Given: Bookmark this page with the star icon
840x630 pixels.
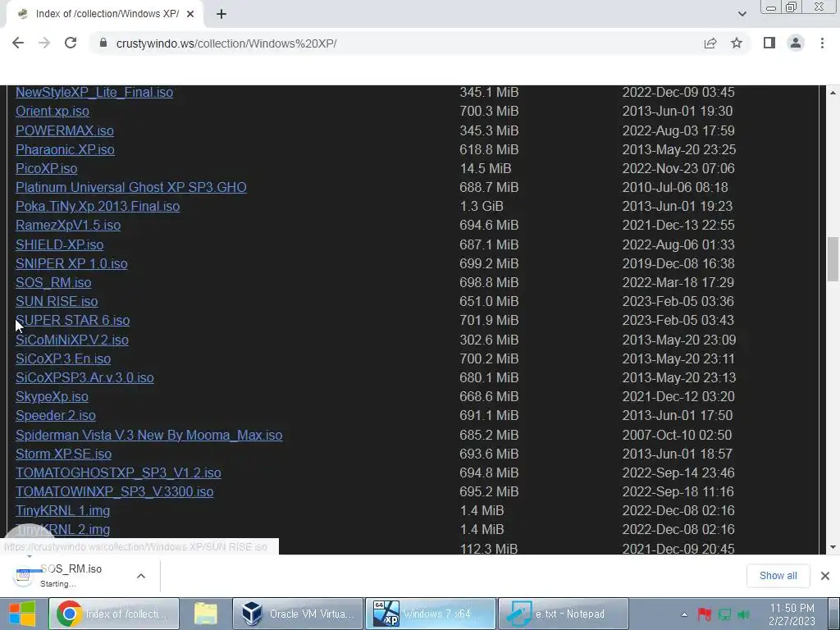Looking at the screenshot, I should 737,43.
